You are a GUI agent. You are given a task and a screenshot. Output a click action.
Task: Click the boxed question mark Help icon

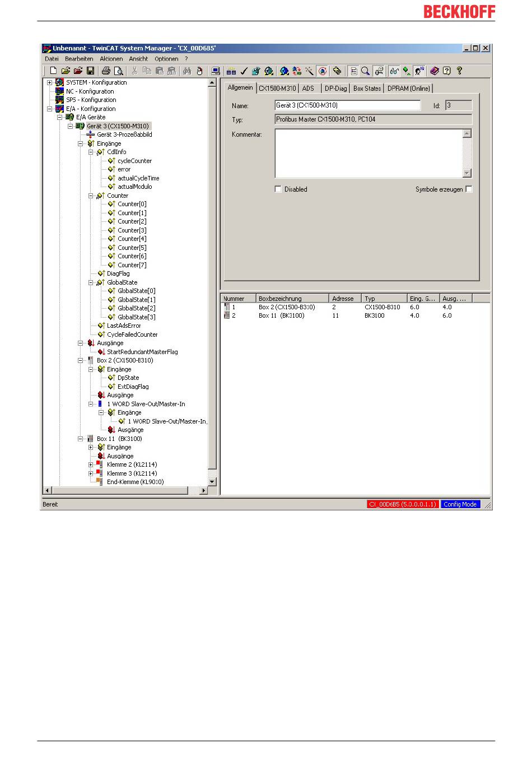point(447,71)
